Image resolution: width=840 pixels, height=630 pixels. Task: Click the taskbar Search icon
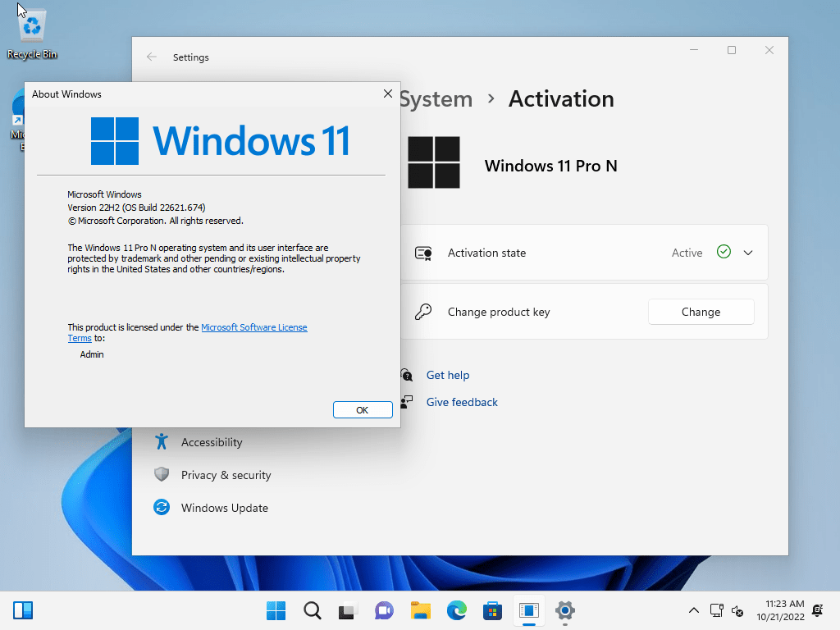(313, 610)
